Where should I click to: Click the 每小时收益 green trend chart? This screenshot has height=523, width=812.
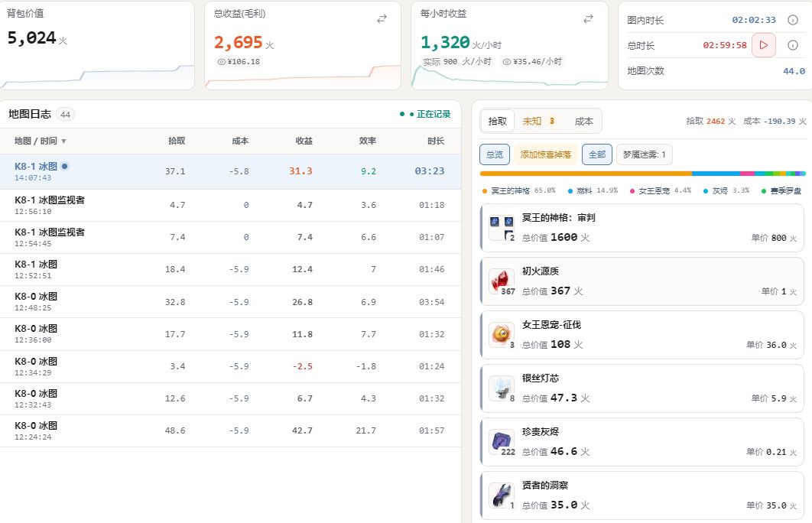(509, 76)
